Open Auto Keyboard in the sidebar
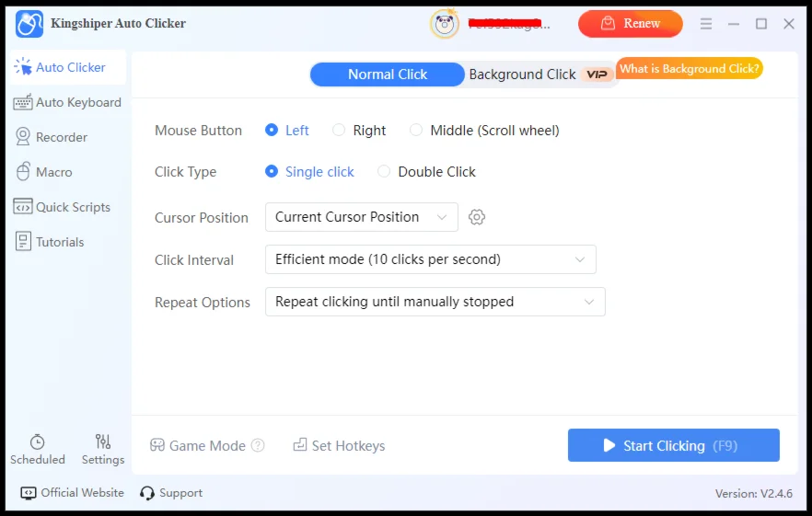The height and width of the screenshot is (516, 812). click(x=68, y=102)
